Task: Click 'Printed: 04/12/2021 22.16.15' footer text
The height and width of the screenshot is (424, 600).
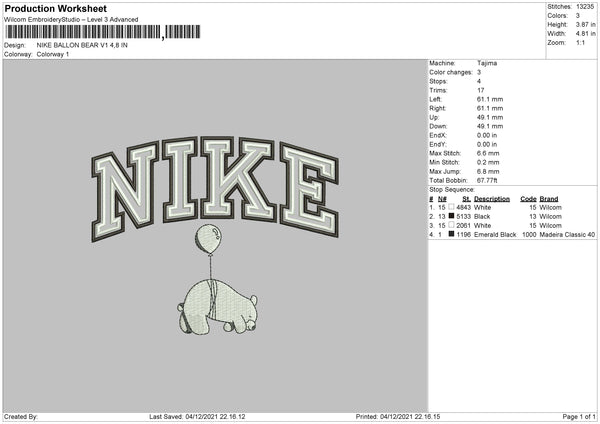Action: pyautogui.click(x=398, y=417)
